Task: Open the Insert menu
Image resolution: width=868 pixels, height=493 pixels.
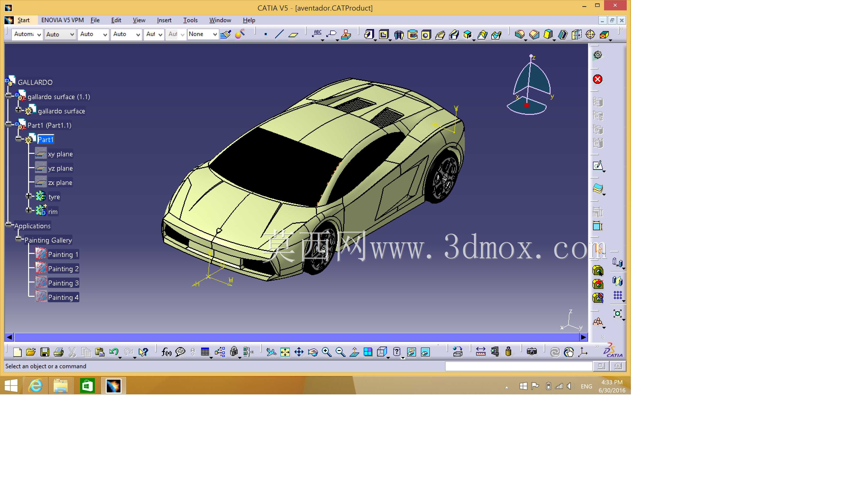Action: tap(164, 20)
